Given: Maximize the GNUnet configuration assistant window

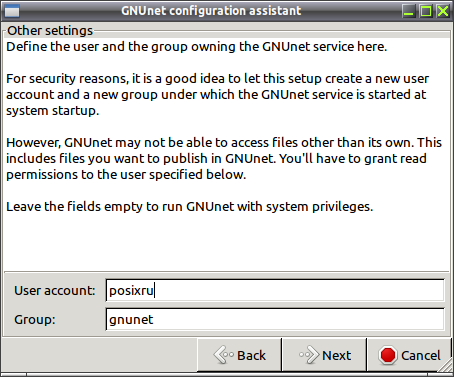Looking at the screenshot, I should (x=426, y=11).
